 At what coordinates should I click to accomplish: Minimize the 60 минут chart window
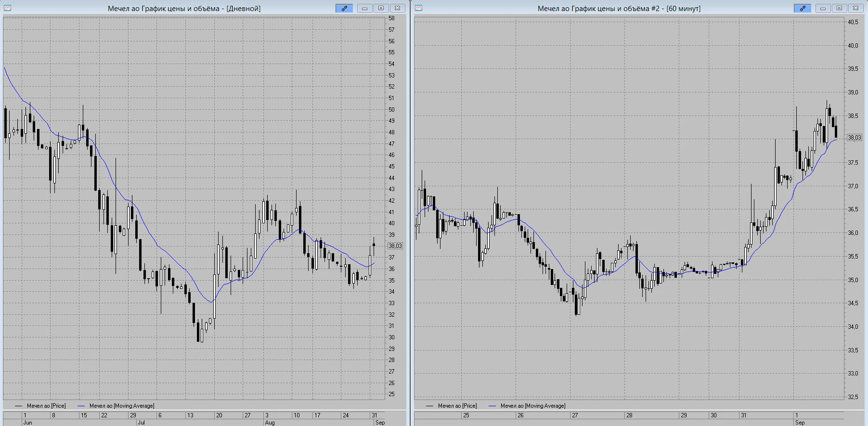(823, 8)
